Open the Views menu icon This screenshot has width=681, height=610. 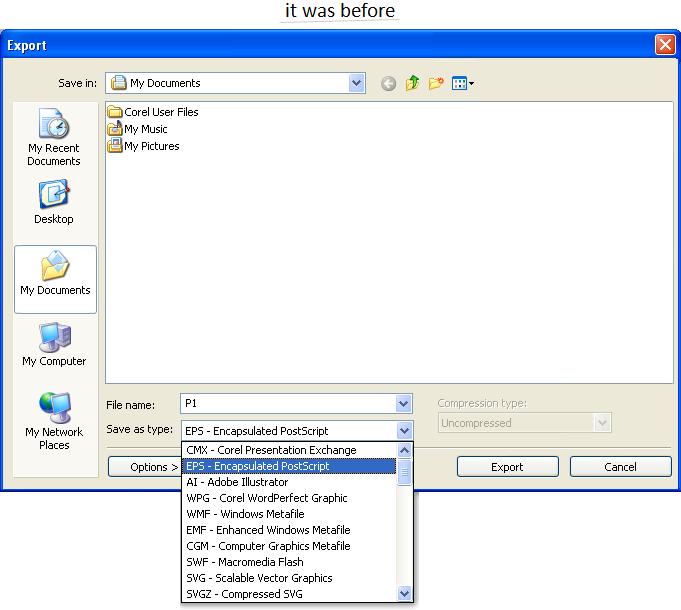462,84
